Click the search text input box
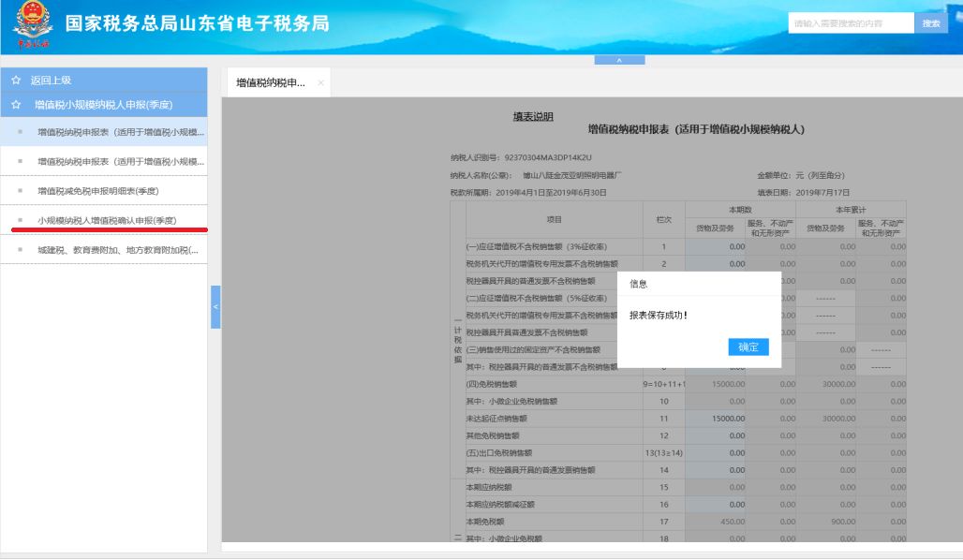 [x=843, y=22]
